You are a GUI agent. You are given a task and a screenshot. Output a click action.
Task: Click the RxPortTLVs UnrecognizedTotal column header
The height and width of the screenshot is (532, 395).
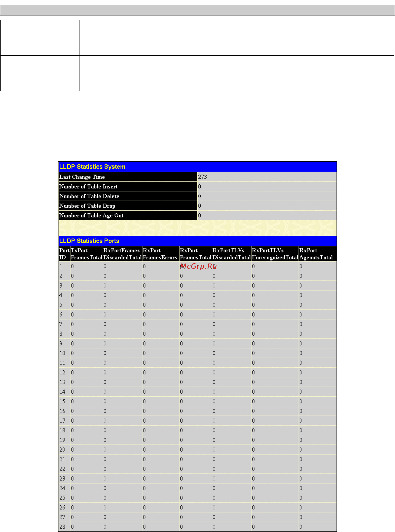275,254
